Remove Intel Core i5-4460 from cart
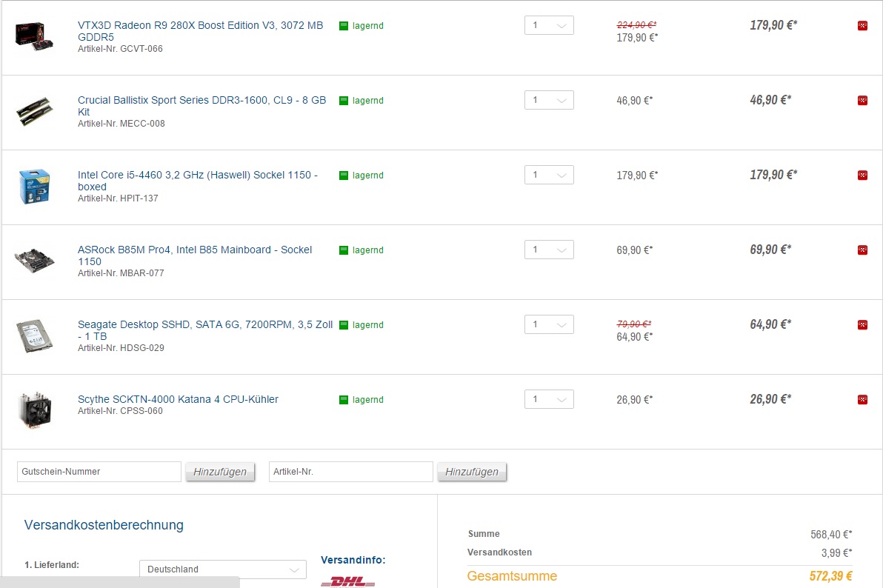 (x=862, y=176)
